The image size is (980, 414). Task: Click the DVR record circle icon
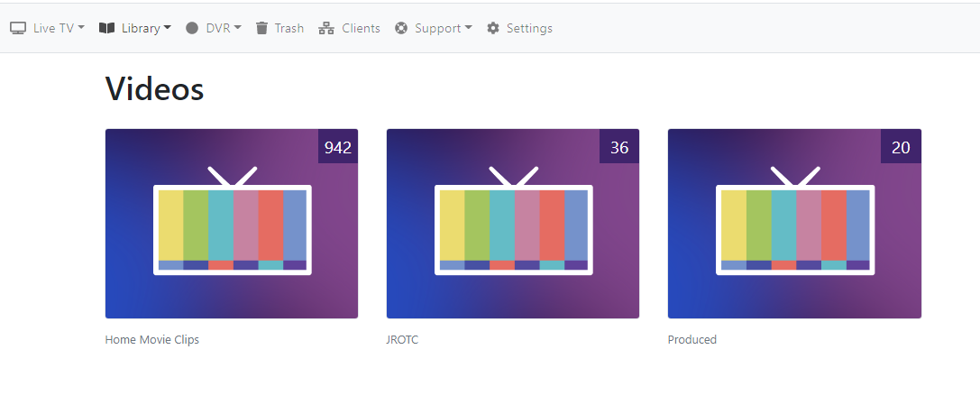pos(192,28)
